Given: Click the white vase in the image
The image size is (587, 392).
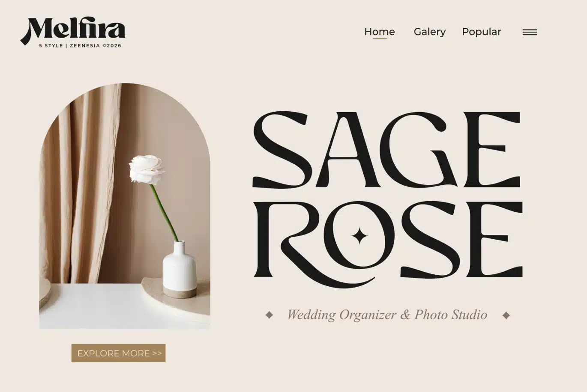Looking at the screenshot, I should 179,269.
